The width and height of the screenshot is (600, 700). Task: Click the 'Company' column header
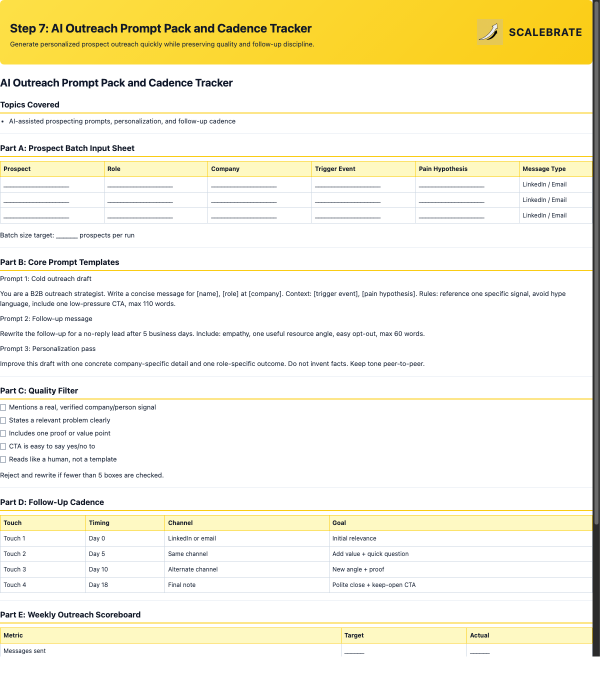pos(259,169)
